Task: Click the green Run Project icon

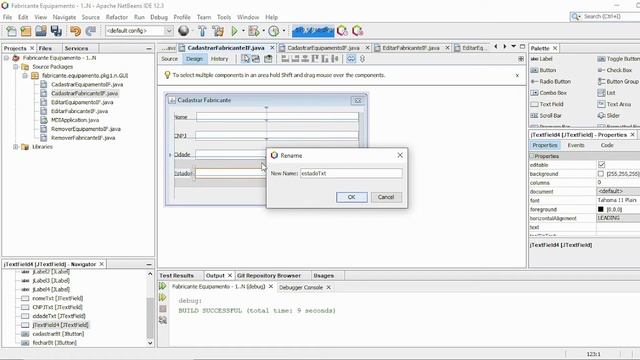Action: [235, 31]
